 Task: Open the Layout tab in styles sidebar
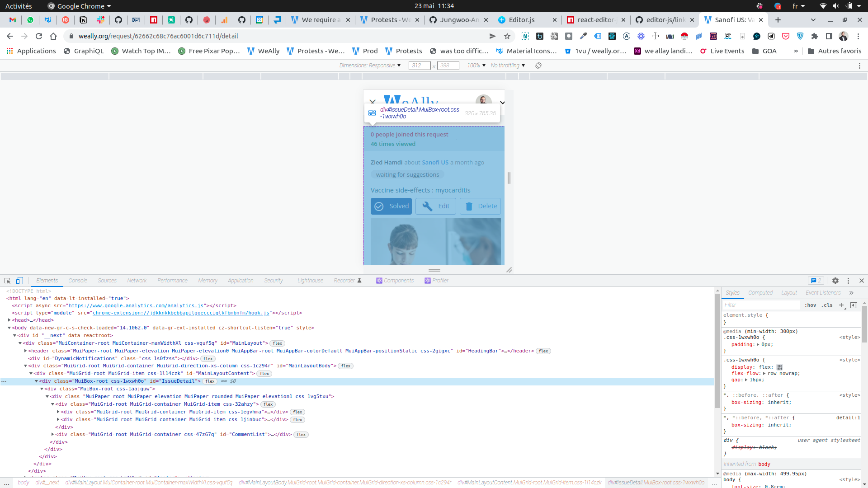pos(789,293)
